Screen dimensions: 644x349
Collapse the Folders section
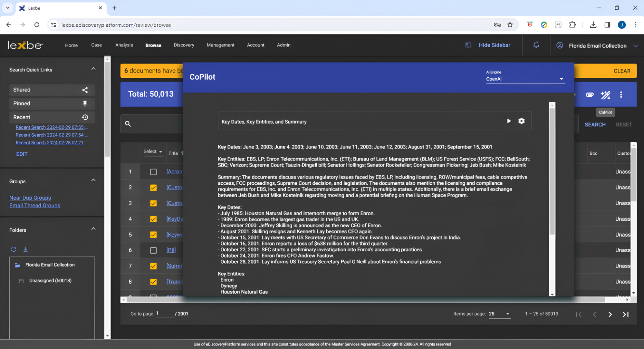click(x=93, y=229)
